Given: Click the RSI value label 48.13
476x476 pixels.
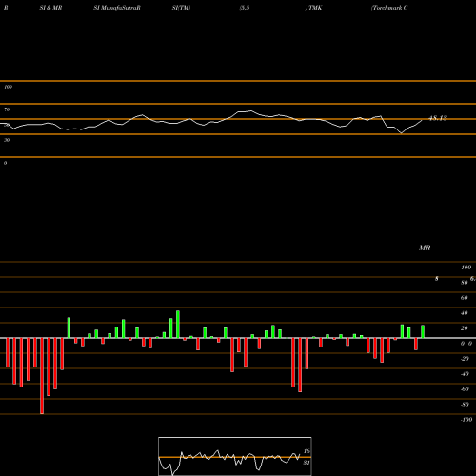Looking at the screenshot, I should click(x=438, y=118).
